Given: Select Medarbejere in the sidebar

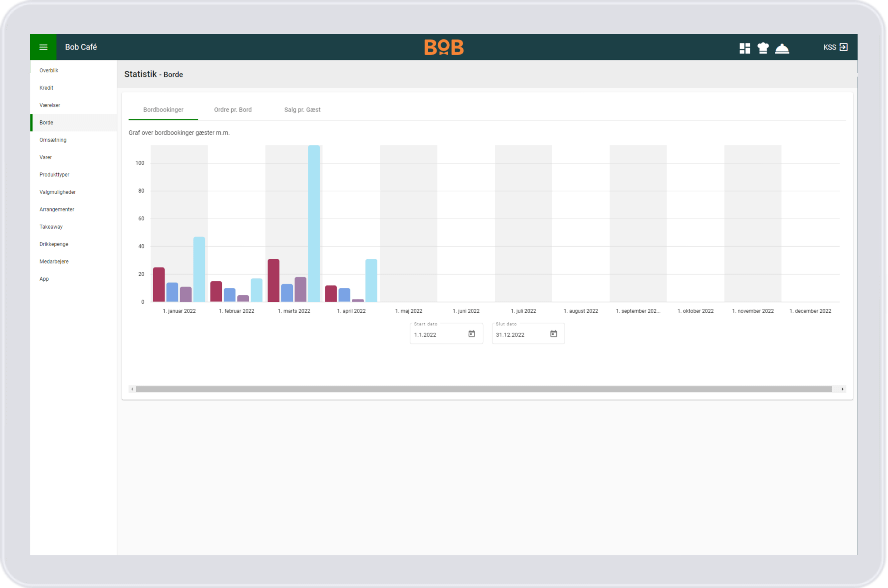Looking at the screenshot, I should (54, 261).
